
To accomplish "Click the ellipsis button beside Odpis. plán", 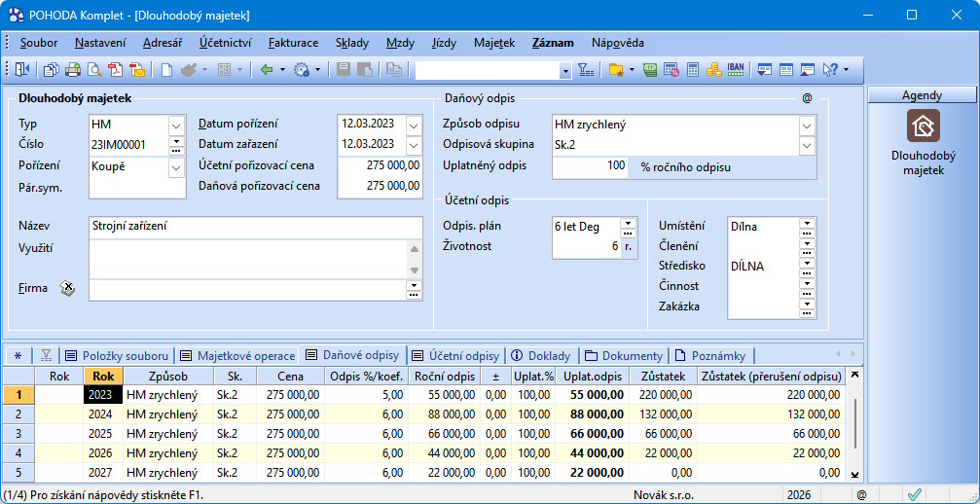I will pyautogui.click(x=628, y=232).
